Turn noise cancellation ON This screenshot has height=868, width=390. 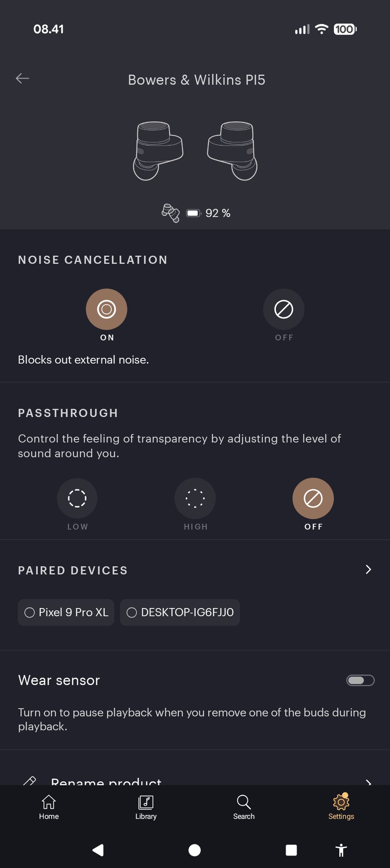(106, 309)
